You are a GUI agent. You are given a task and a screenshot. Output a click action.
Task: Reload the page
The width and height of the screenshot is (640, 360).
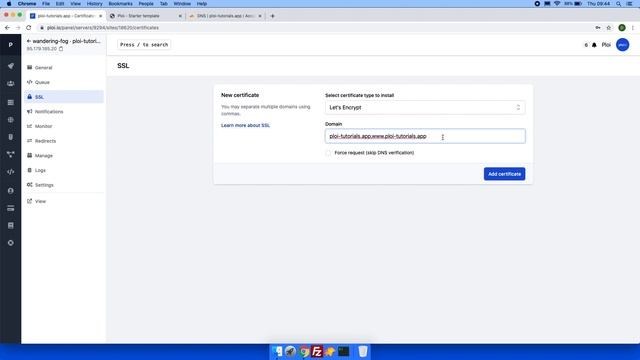(x=29, y=28)
